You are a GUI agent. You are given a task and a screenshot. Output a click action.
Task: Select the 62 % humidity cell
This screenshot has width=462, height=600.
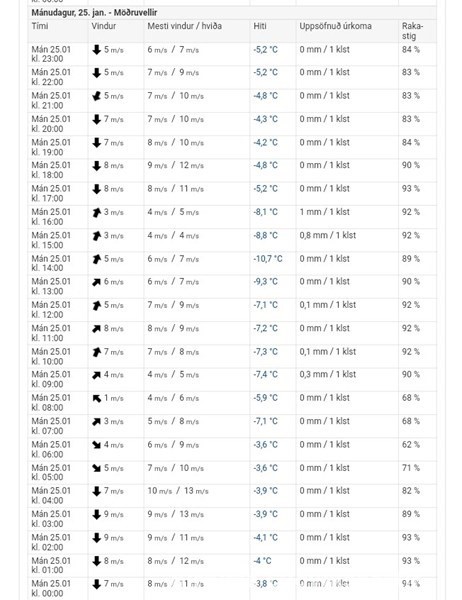411,445
